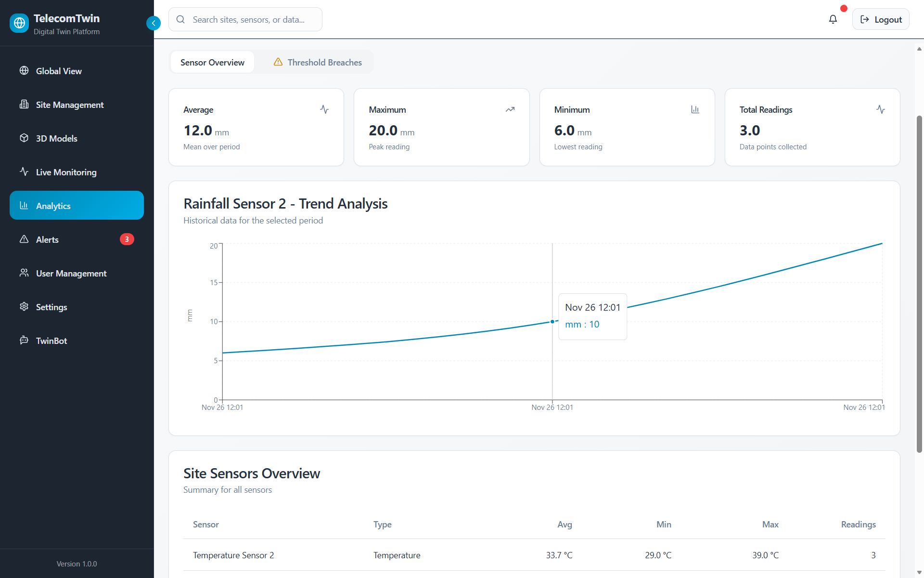
Task: Open Global View from the sidebar
Action: coord(59,71)
